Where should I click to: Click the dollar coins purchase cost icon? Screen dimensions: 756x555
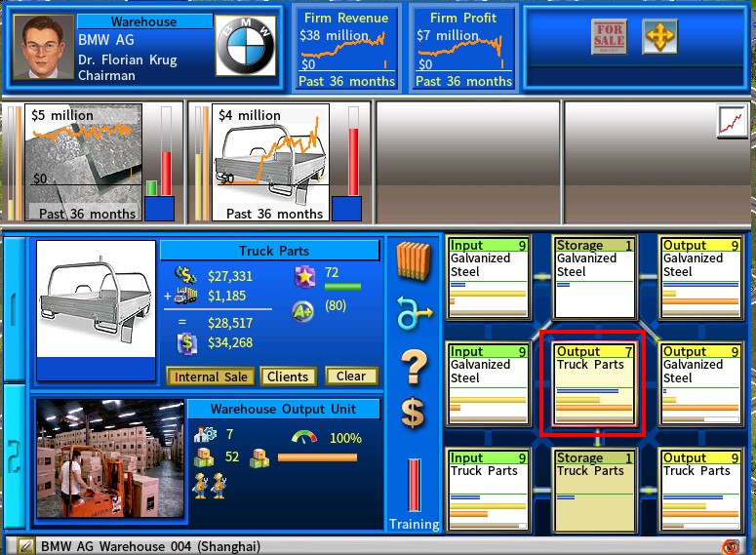pos(185,275)
